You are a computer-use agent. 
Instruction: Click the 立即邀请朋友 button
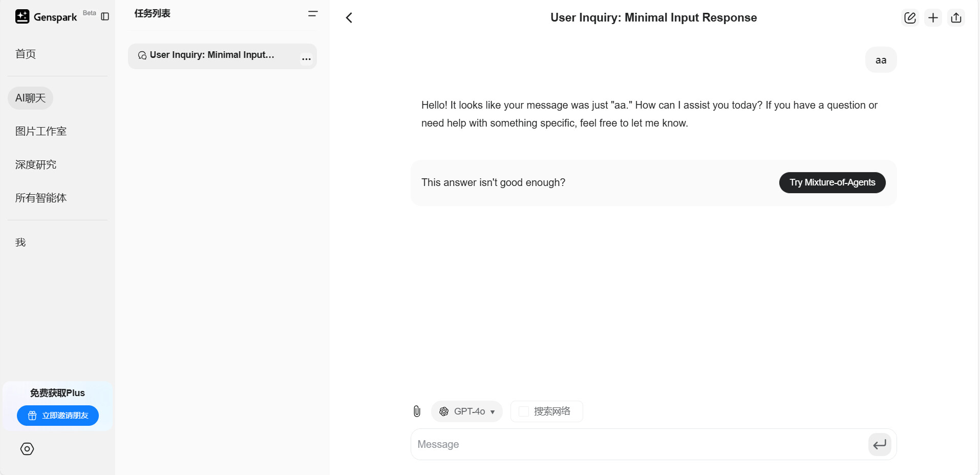58,416
